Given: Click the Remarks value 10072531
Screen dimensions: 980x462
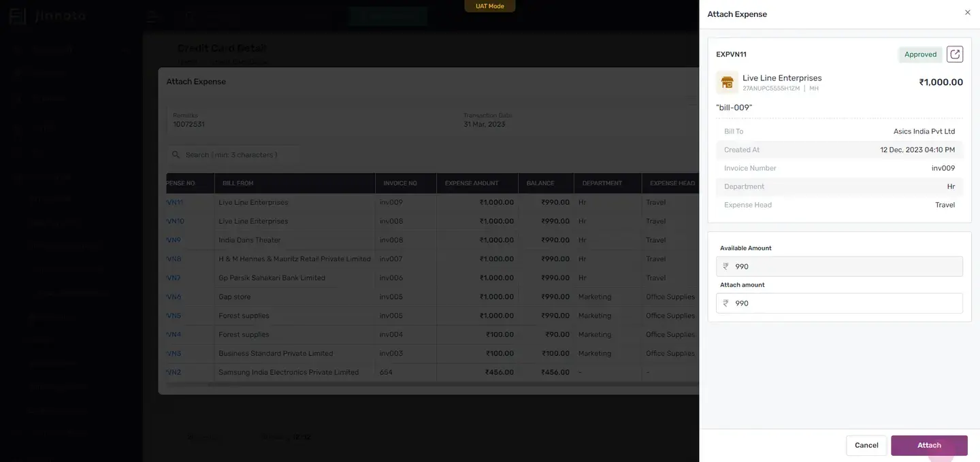Looking at the screenshot, I should click(x=189, y=125).
